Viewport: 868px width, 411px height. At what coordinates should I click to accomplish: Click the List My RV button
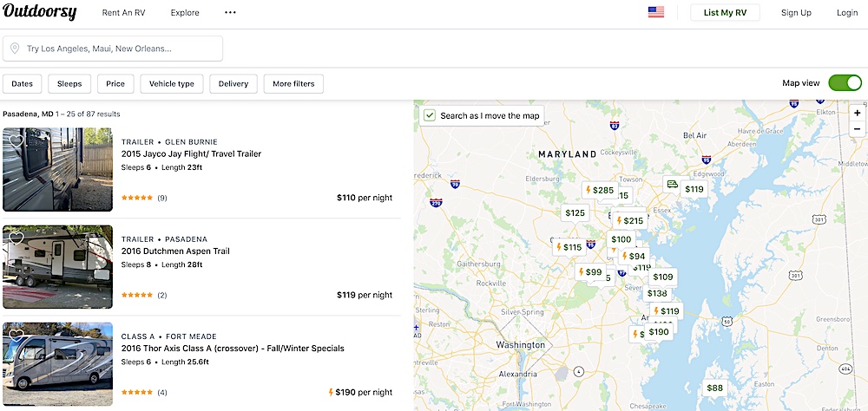click(725, 13)
